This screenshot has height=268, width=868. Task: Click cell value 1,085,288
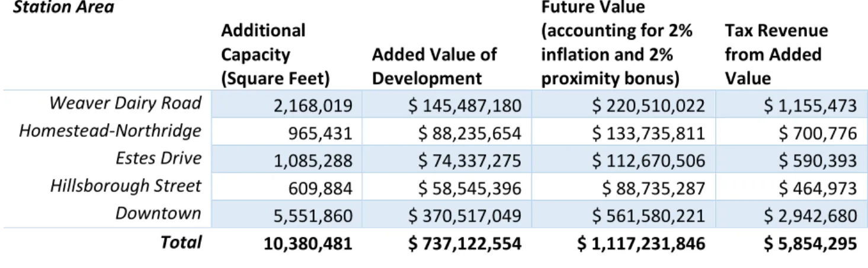312,161
